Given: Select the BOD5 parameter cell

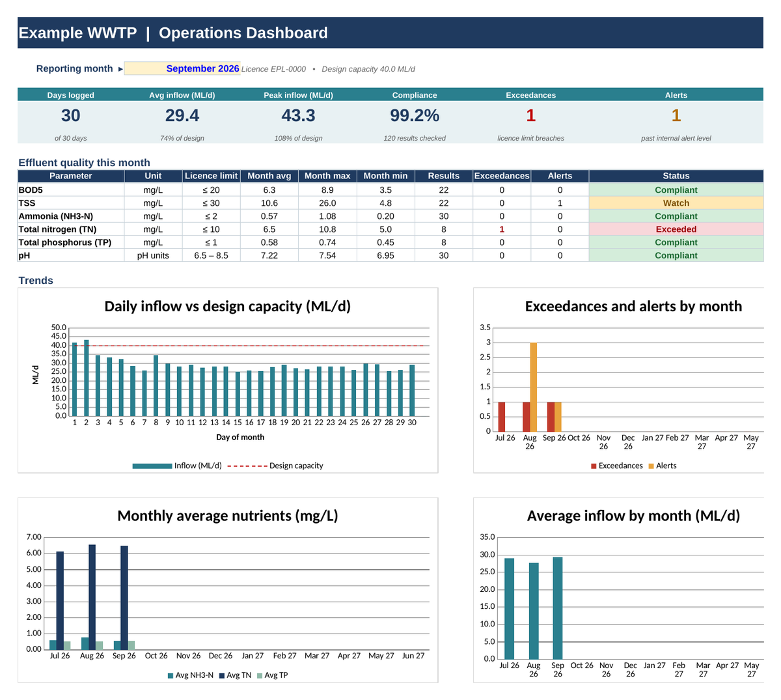Looking at the screenshot, I should point(71,190).
